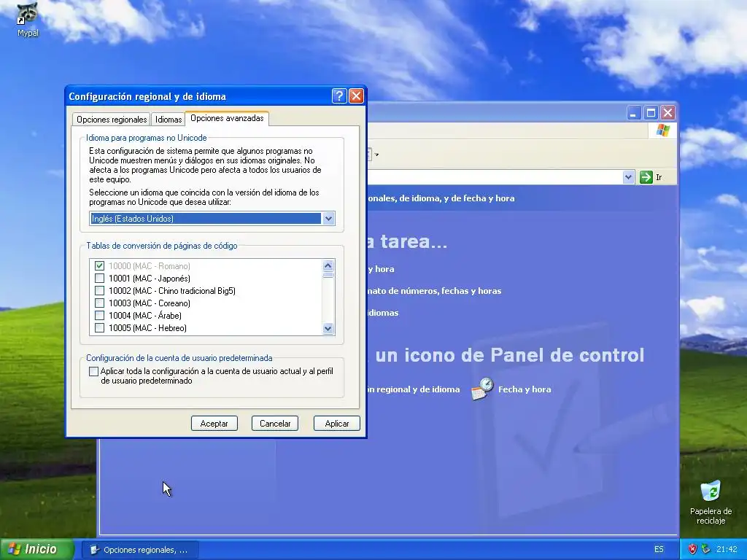The height and width of the screenshot is (560, 747).
Task: Switch to the Opciones regionales tab
Action: tap(112, 120)
